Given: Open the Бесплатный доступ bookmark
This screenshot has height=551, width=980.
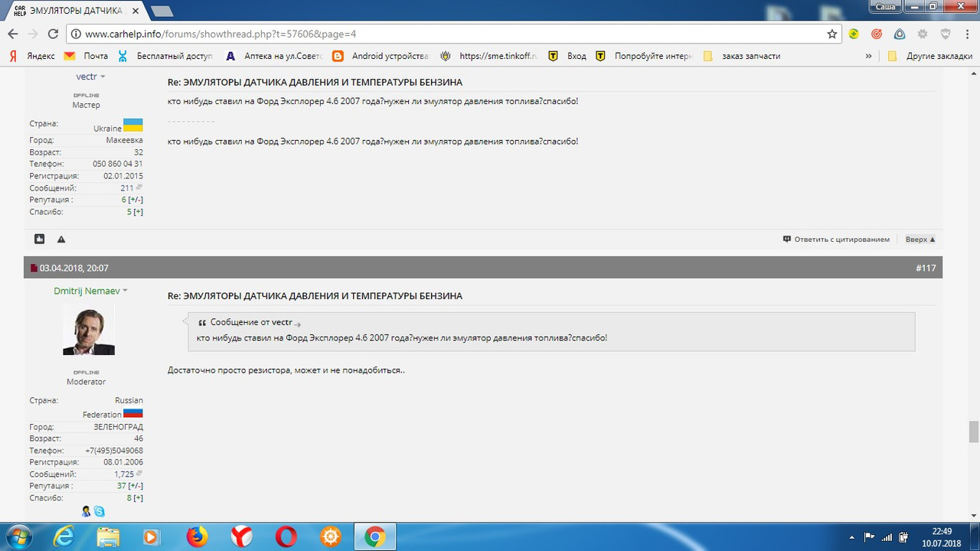Looking at the screenshot, I should coord(165,56).
